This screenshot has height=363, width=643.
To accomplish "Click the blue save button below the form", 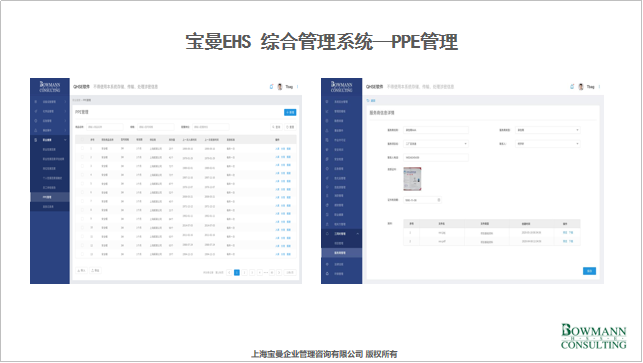I will [589, 271].
